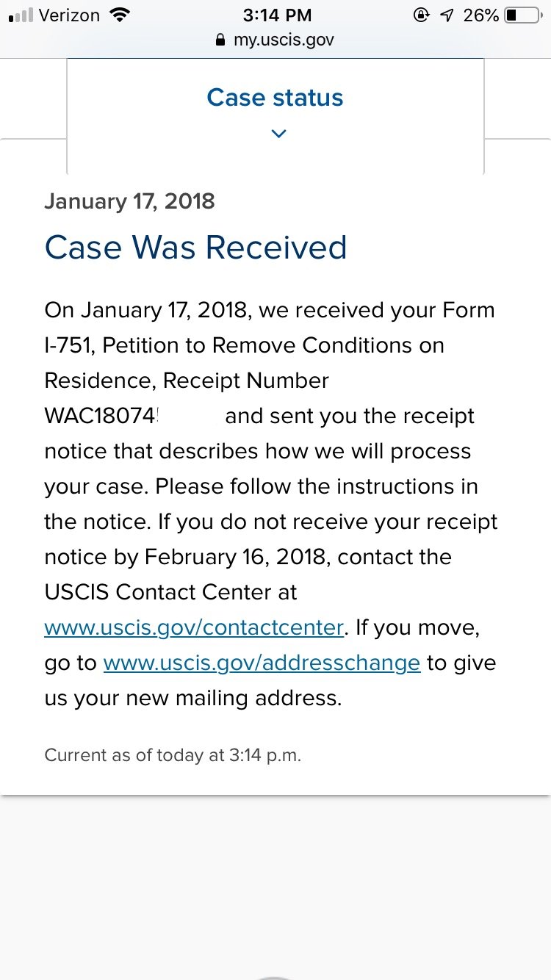
Task: Click the WAC18074 receipt number
Action: [x=101, y=416]
